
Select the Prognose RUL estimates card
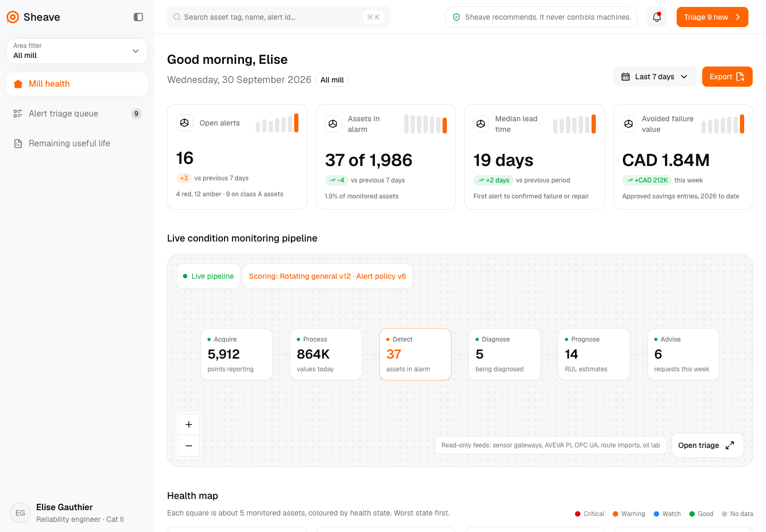pos(594,354)
